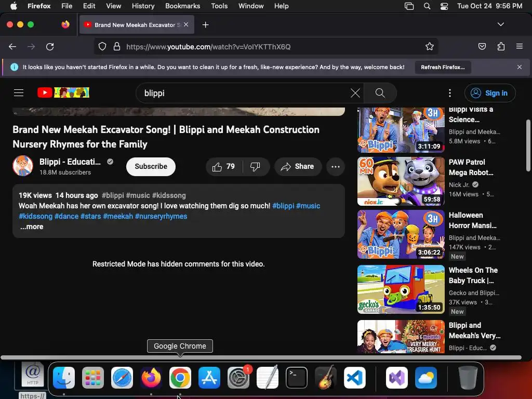Open the Window menu

pyautogui.click(x=251, y=6)
